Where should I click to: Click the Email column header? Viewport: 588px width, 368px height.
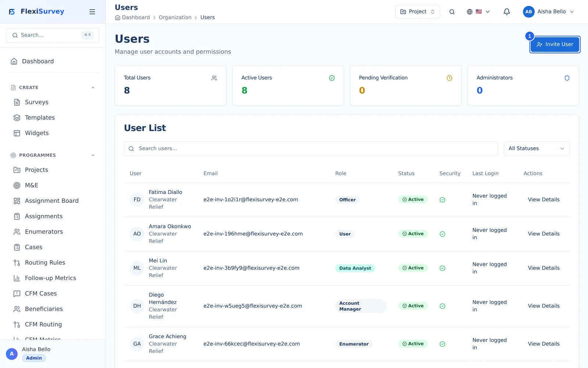point(211,174)
